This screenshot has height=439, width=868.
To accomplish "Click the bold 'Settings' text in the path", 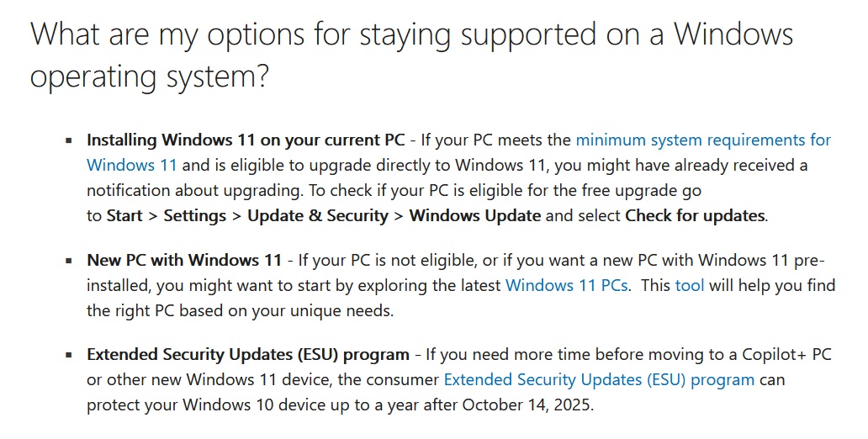I will click(194, 215).
